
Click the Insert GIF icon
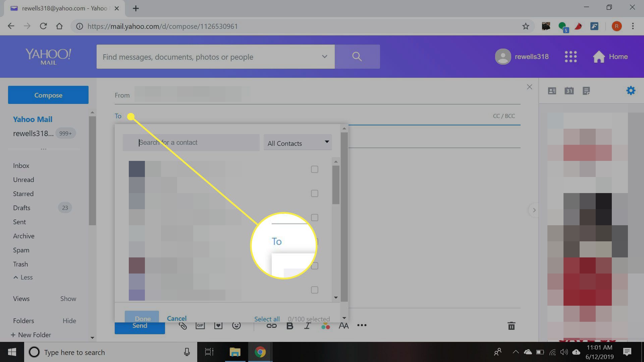[200, 326]
